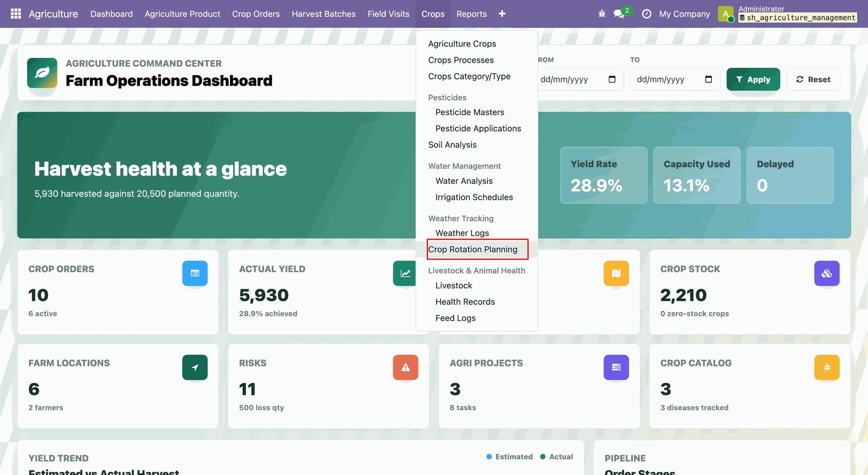868x475 pixels.
Task: Click the Crop Catalog plant icon
Action: click(x=827, y=367)
